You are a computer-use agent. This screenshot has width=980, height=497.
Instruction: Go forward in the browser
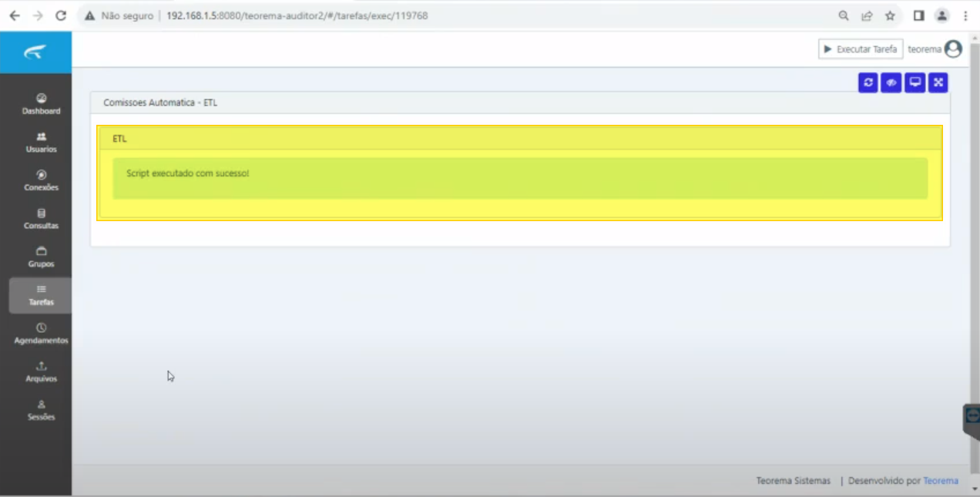[38, 15]
